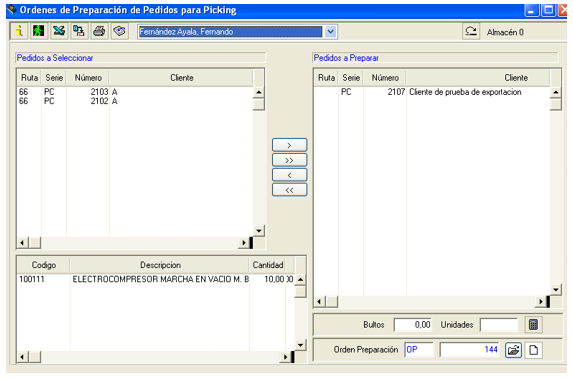Click scroll down arrow in Pedidos a Seleccionar list
This screenshot has width=573, height=378.
coord(259,231)
